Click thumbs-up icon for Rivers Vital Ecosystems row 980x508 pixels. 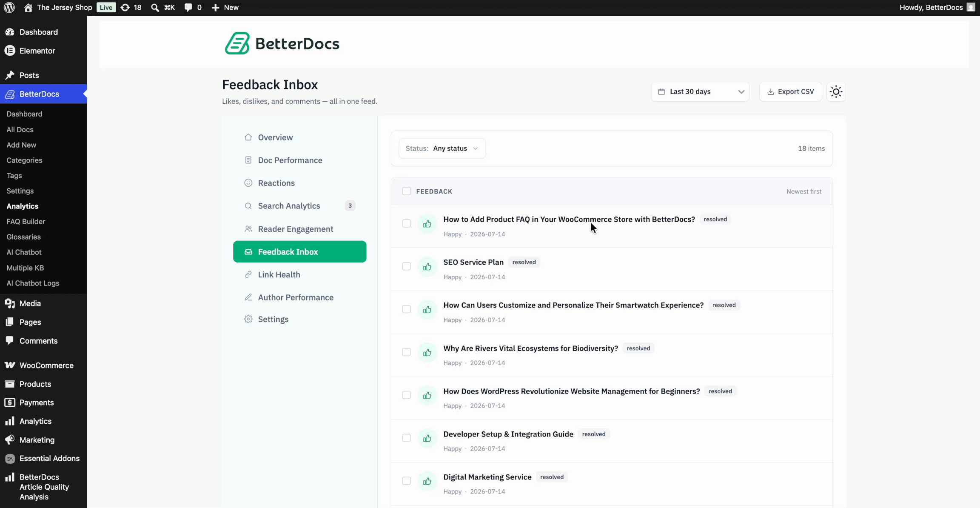[x=427, y=352]
